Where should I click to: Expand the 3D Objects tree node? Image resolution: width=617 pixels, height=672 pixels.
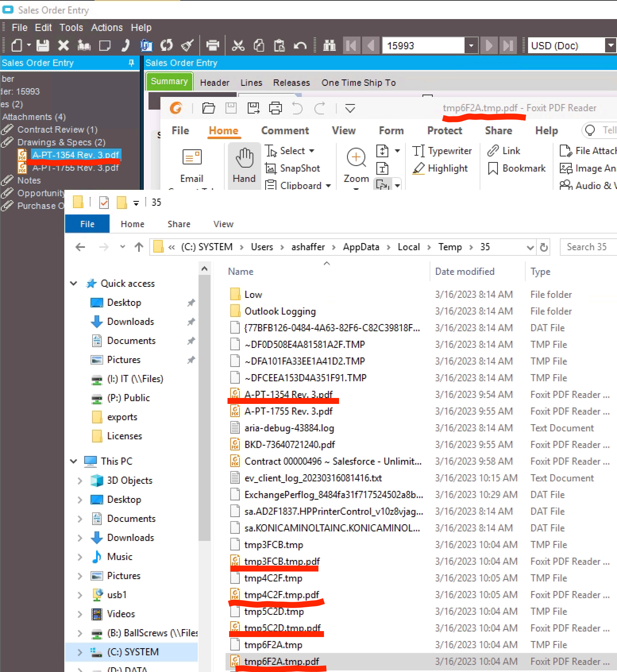[x=80, y=481]
